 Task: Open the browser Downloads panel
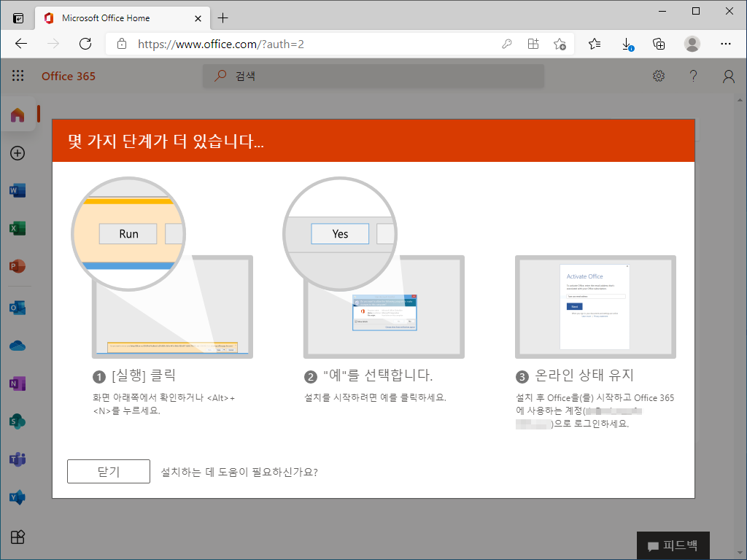pos(627,44)
